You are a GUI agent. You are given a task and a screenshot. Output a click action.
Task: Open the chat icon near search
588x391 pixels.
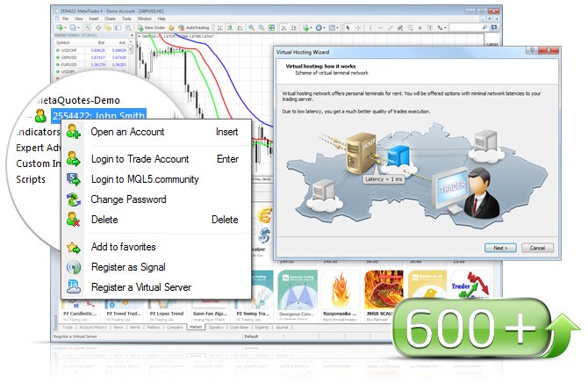click(494, 27)
